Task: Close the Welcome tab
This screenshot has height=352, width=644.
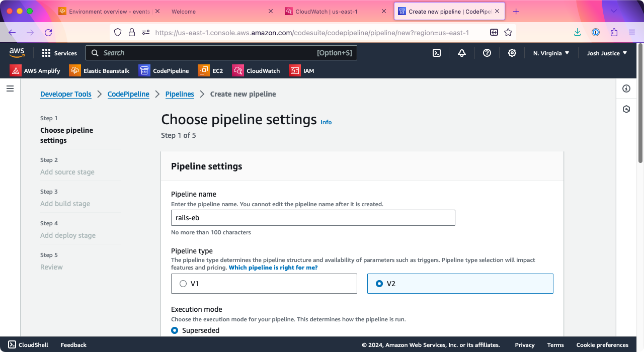Action: (x=271, y=11)
